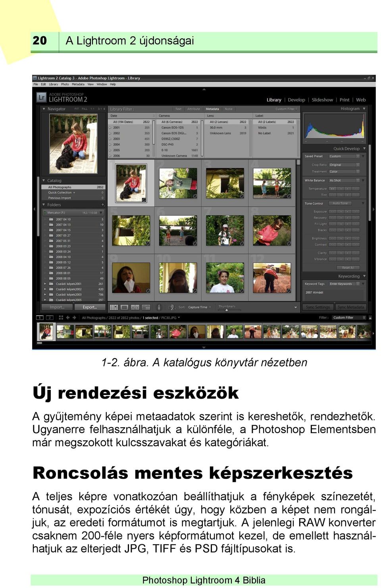Select second window display button 2
This screenshot has height=588, width=381.
pyautogui.click(x=50, y=318)
